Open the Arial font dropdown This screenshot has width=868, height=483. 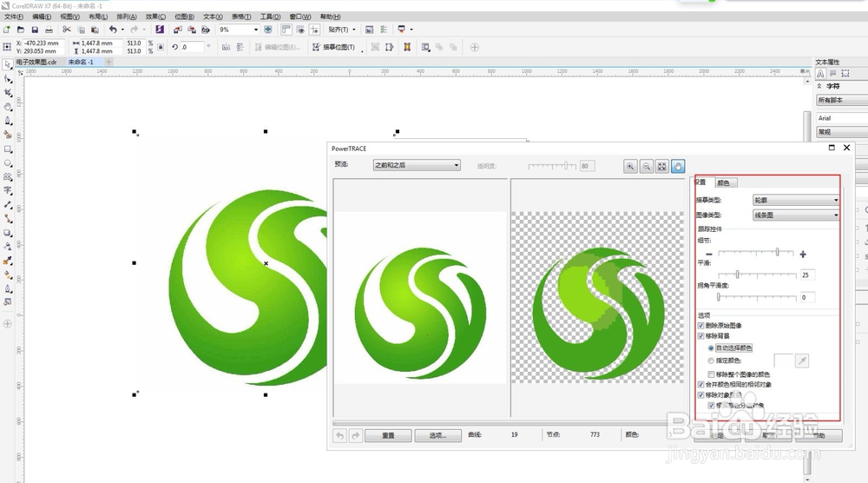coord(842,118)
